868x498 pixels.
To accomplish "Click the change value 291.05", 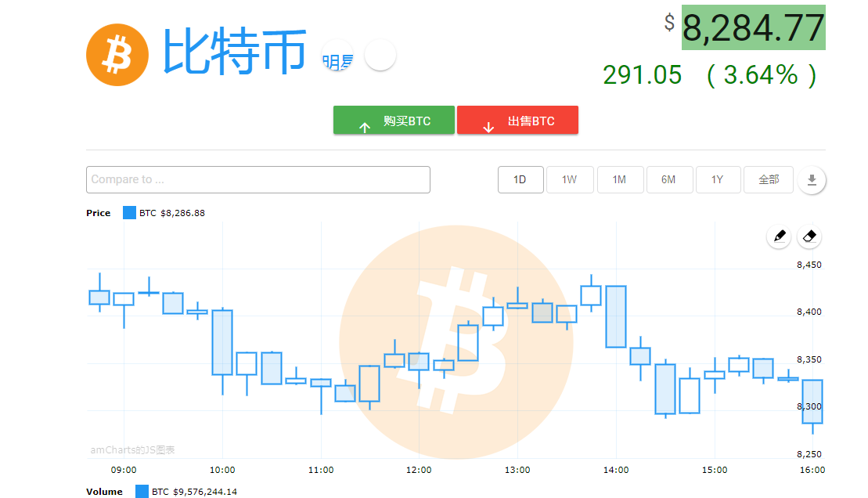I will (x=642, y=75).
